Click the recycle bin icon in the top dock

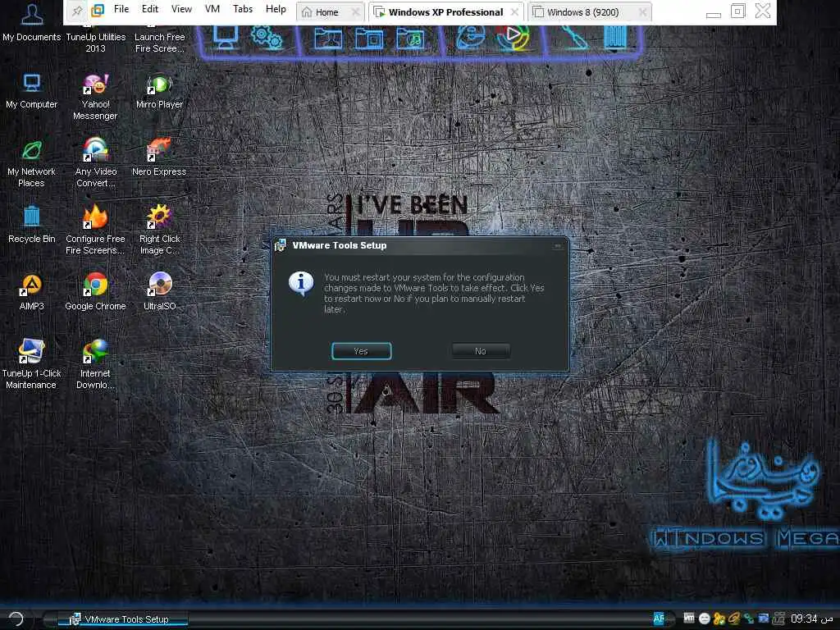pos(615,38)
